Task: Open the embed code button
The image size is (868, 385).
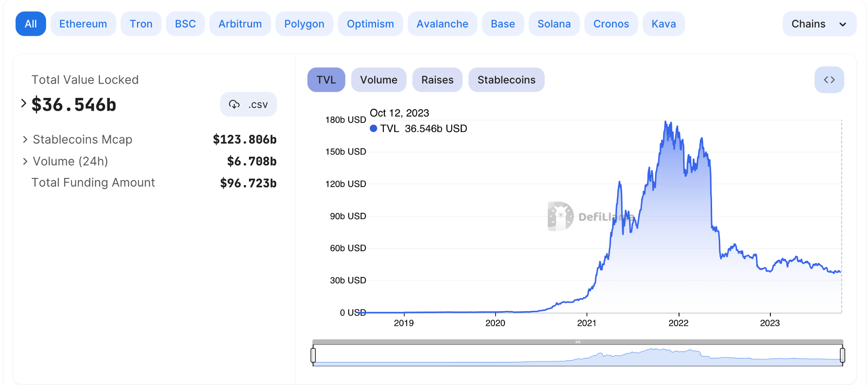Action: click(x=829, y=80)
